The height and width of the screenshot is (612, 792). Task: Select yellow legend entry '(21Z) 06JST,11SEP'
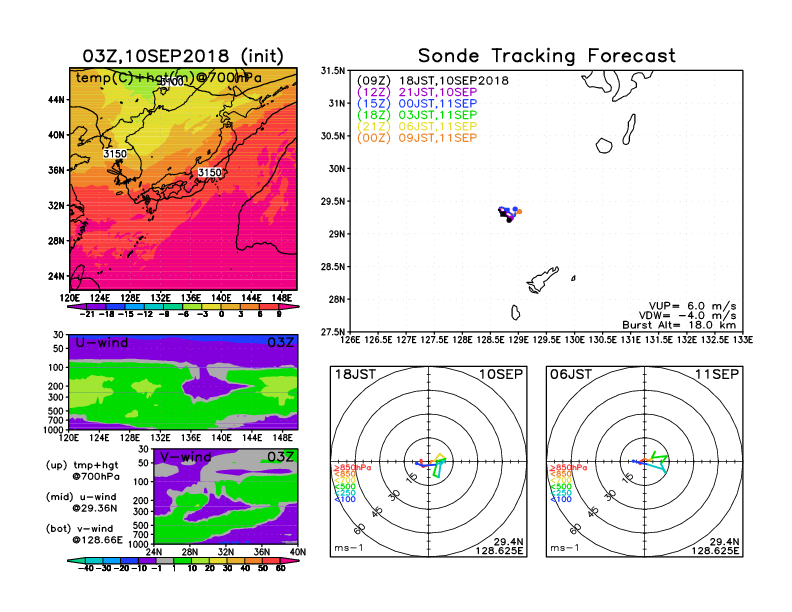(x=417, y=126)
